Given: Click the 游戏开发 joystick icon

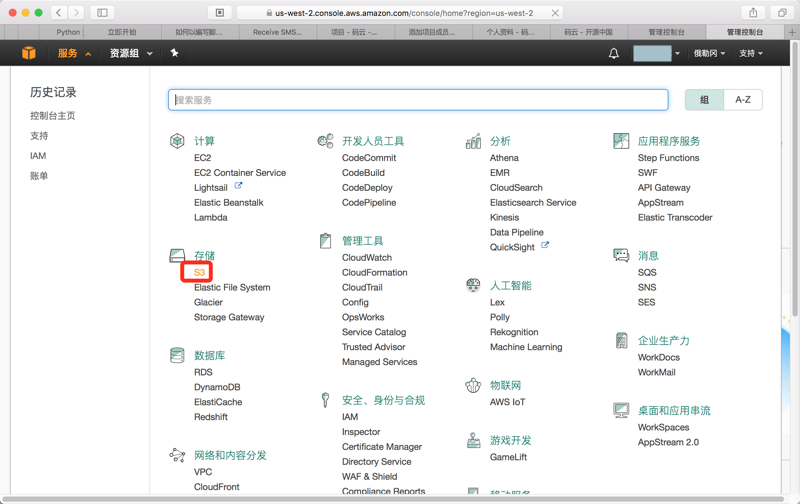Looking at the screenshot, I should [x=473, y=440].
